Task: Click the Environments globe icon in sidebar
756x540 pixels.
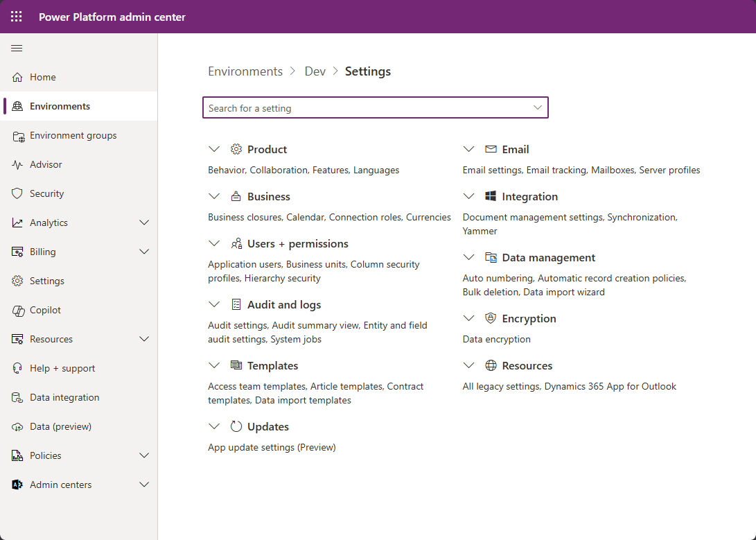Action: (17, 106)
